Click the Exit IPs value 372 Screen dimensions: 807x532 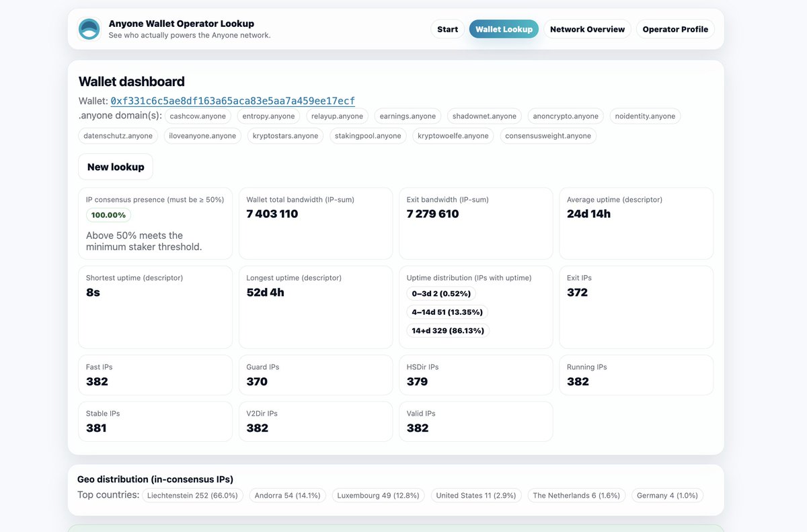[x=578, y=293]
